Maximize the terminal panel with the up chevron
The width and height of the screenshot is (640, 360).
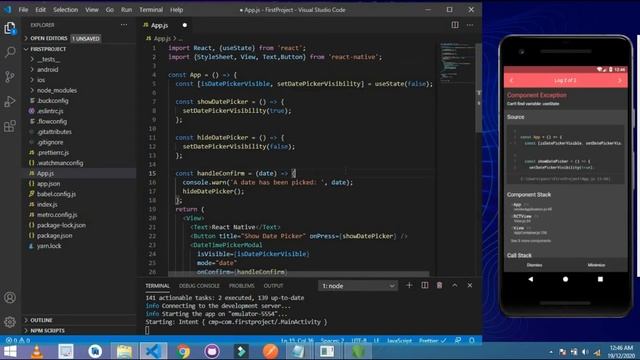point(455,285)
